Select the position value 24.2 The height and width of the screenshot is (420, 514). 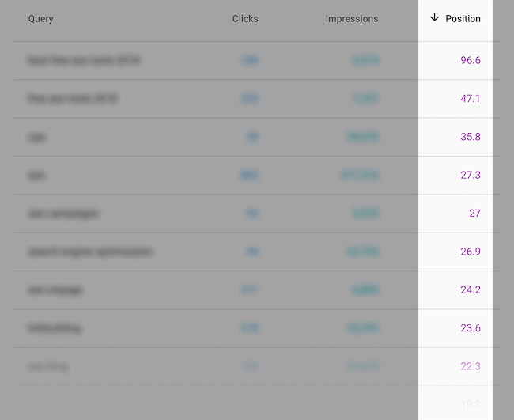pyautogui.click(x=471, y=289)
